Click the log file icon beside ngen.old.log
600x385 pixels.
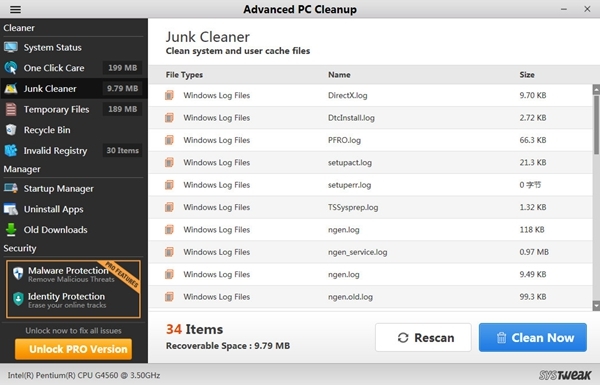click(169, 297)
